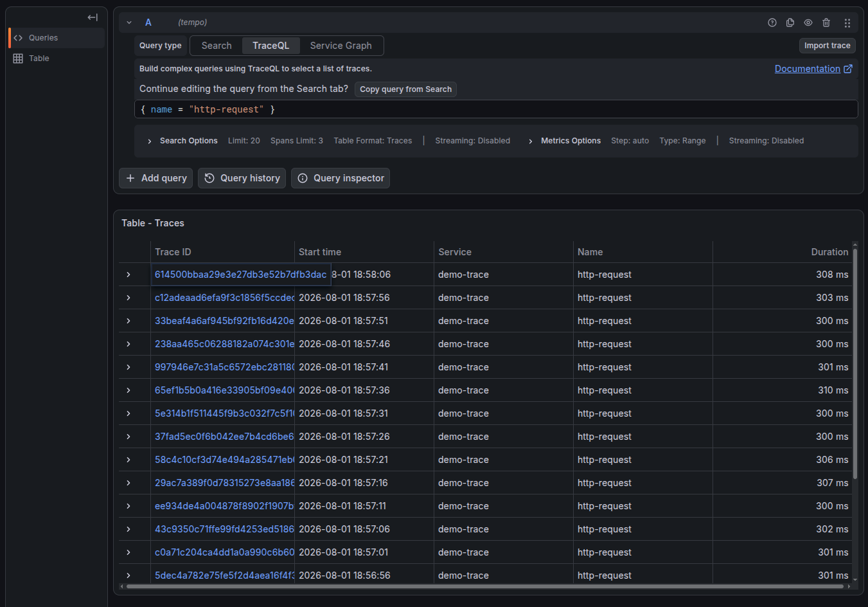
Task: Click Copy query from Search
Action: 405,89
